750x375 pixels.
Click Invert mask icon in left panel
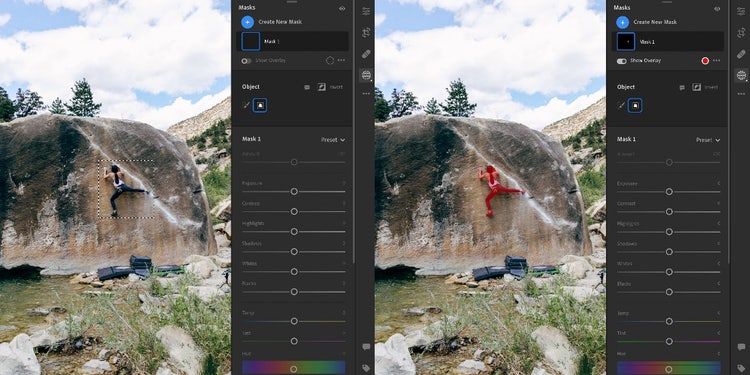click(321, 87)
